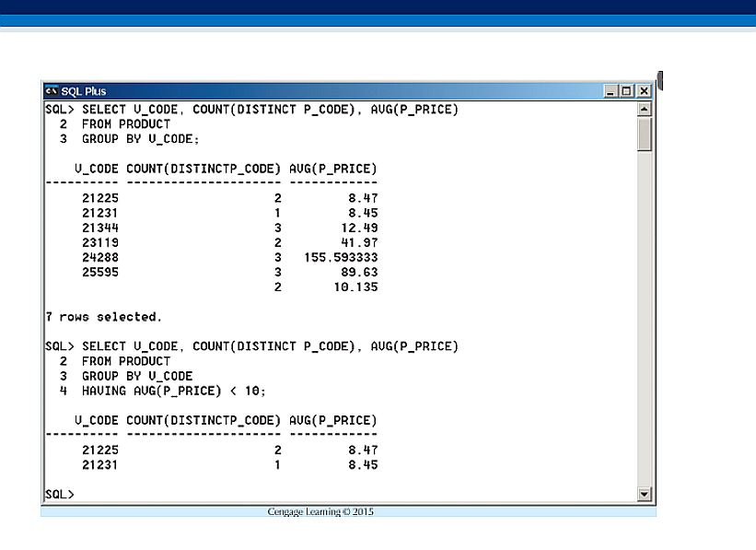Click the scroll up arrow in console
Screen dimensions: 756x550
(645, 109)
